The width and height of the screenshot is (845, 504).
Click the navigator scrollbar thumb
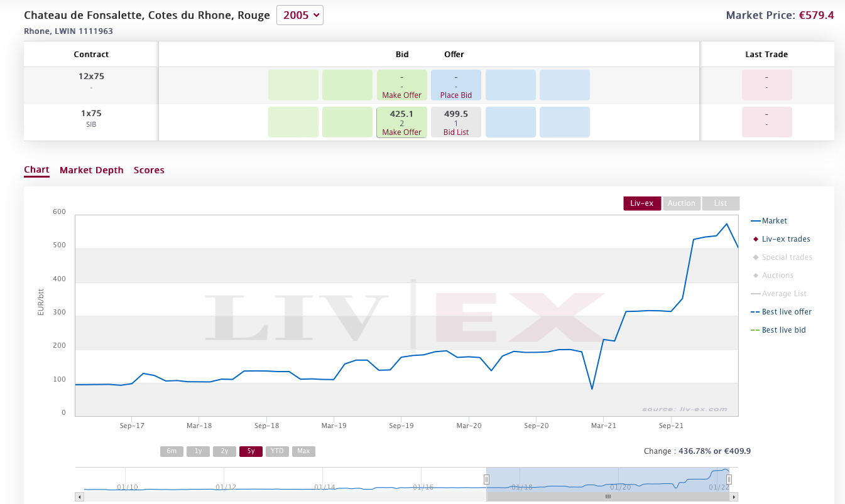click(608, 496)
